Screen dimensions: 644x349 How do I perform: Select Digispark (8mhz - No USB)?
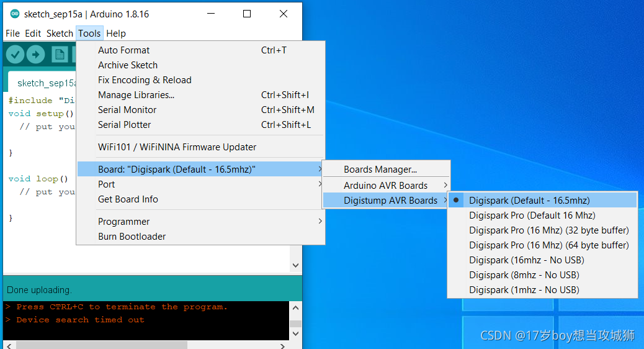[542, 275]
